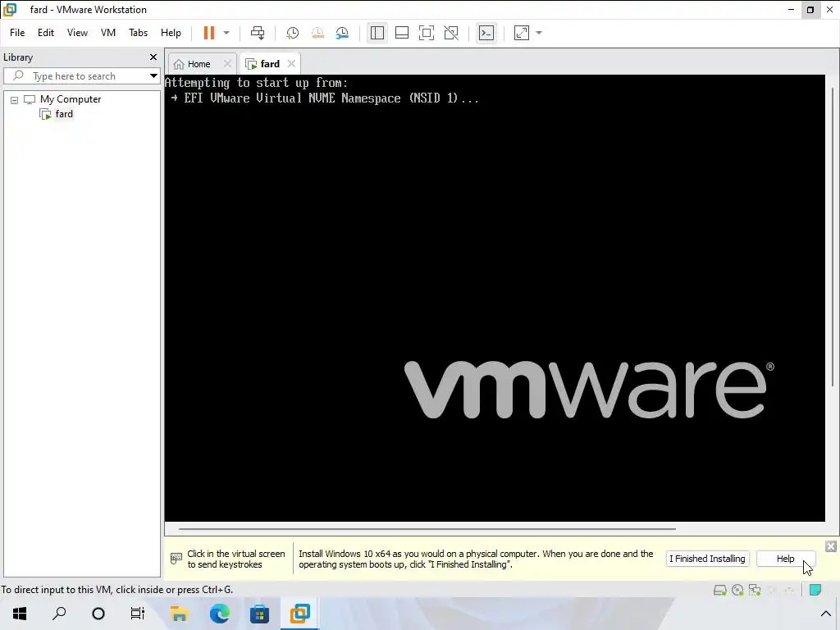The height and width of the screenshot is (630, 840).
Task: Close the Home tab
Action: tap(228, 64)
